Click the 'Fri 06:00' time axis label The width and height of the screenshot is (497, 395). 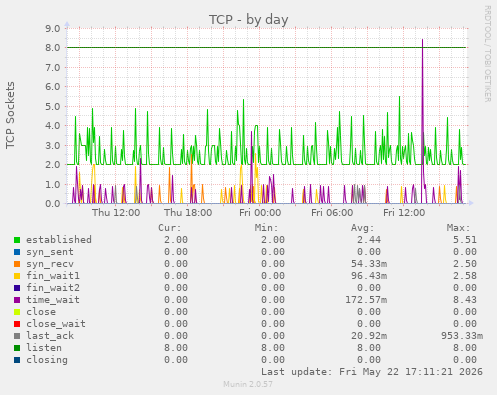pyautogui.click(x=332, y=213)
